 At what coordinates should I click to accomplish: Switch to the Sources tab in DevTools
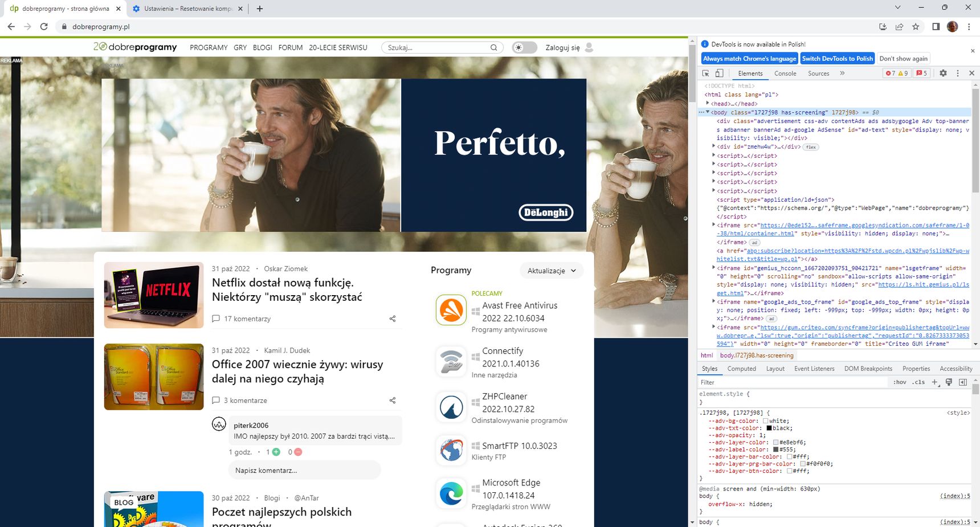818,73
